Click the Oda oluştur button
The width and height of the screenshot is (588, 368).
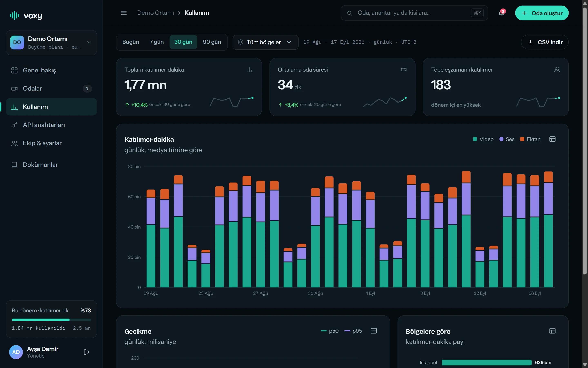(542, 13)
